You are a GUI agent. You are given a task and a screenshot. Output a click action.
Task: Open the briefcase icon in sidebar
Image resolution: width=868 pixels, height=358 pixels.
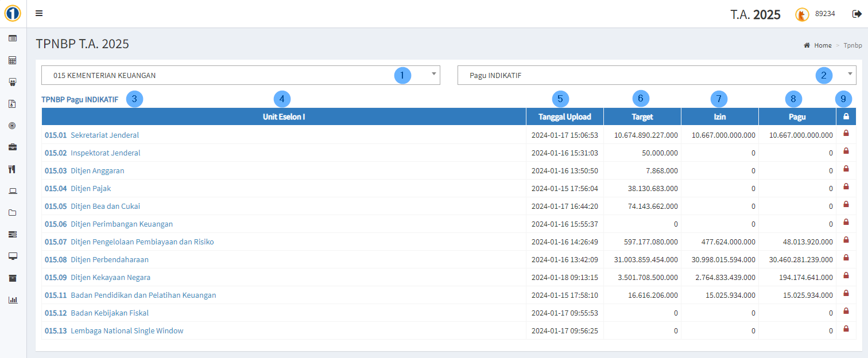[13, 147]
